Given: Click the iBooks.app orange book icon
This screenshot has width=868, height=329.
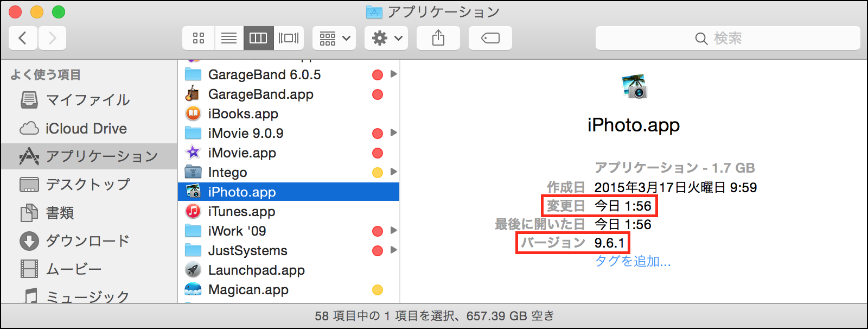Looking at the screenshot, I should coord(193,113).
